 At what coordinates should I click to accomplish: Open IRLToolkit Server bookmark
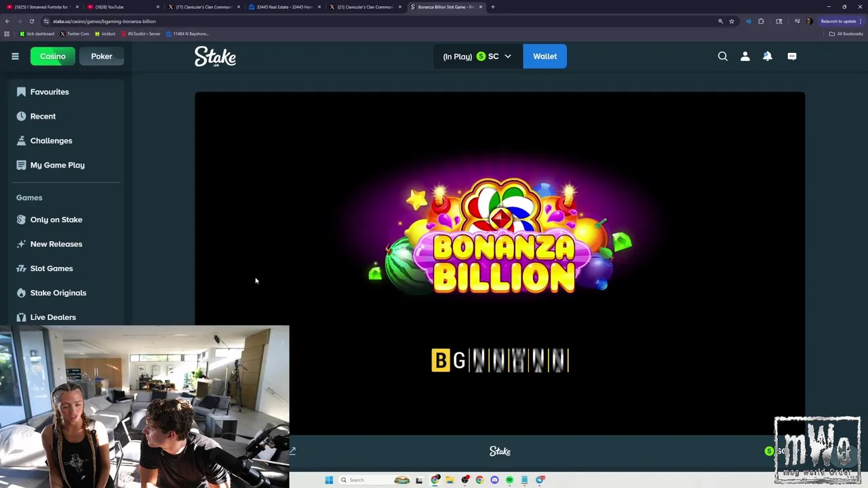pos(141,34)
